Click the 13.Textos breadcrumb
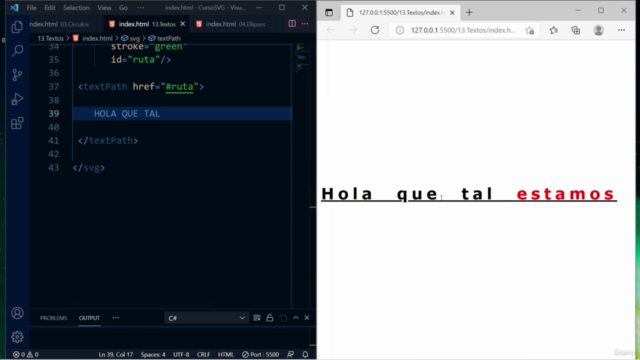Viewport: 640px width, 360px height. coord(51,38)
